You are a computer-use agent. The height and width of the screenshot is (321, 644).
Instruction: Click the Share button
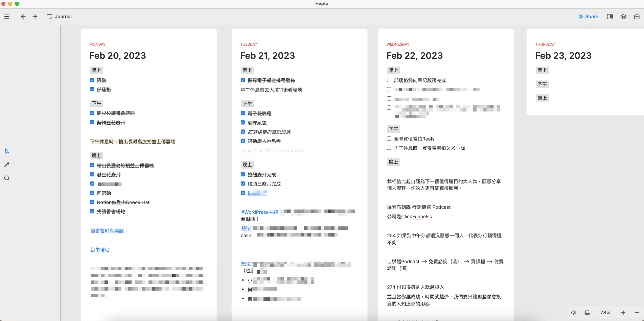click(x=588, y=17)
